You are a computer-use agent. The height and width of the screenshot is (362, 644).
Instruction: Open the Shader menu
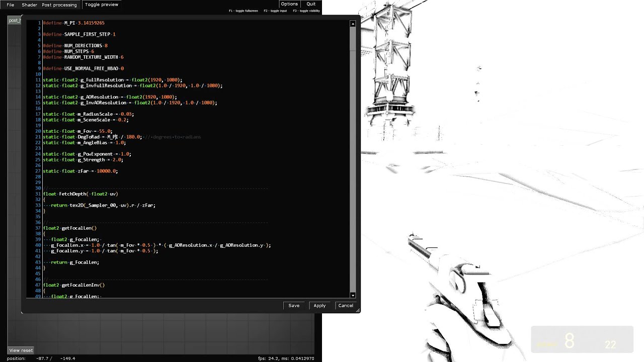29,5
